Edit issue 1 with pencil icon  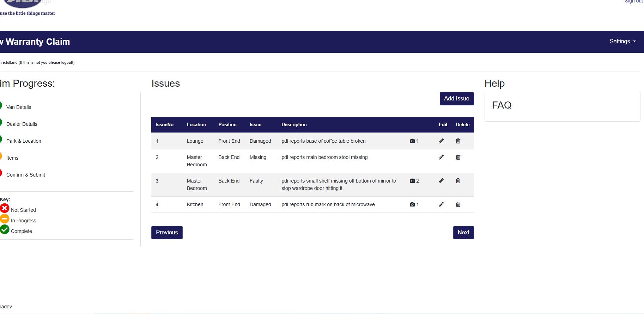click(x=441, y=141)
